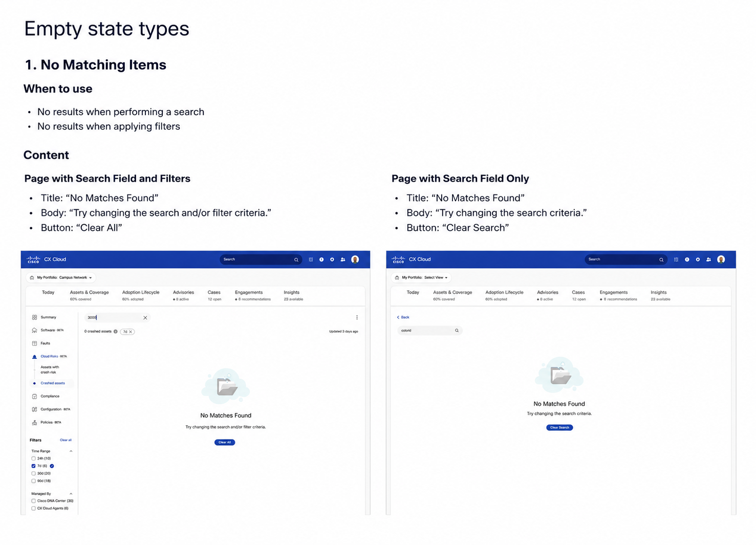Click the users icon in filters mockup header
The width and height of the screenshot is (756, 545).
[343, 259]
